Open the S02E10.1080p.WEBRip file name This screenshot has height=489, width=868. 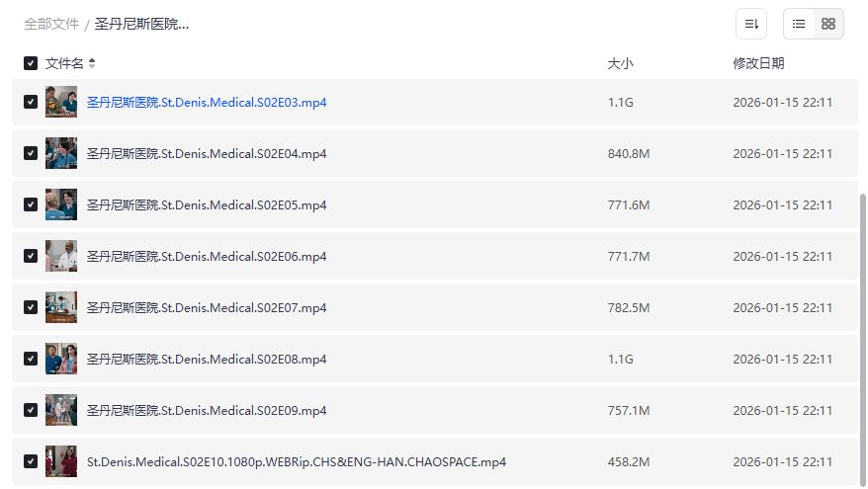point(297,461)
